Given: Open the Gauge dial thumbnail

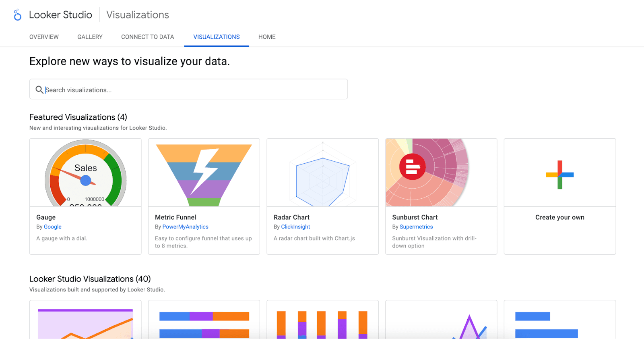Looking at the screenshot, I should click(85, 173).
